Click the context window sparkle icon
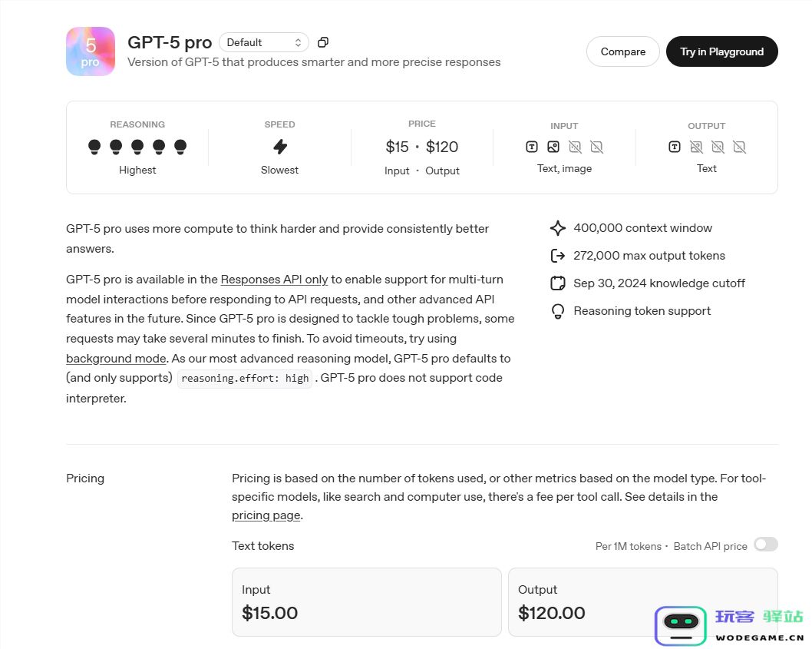This screenshot has height=649, width=812. (558, 227)
